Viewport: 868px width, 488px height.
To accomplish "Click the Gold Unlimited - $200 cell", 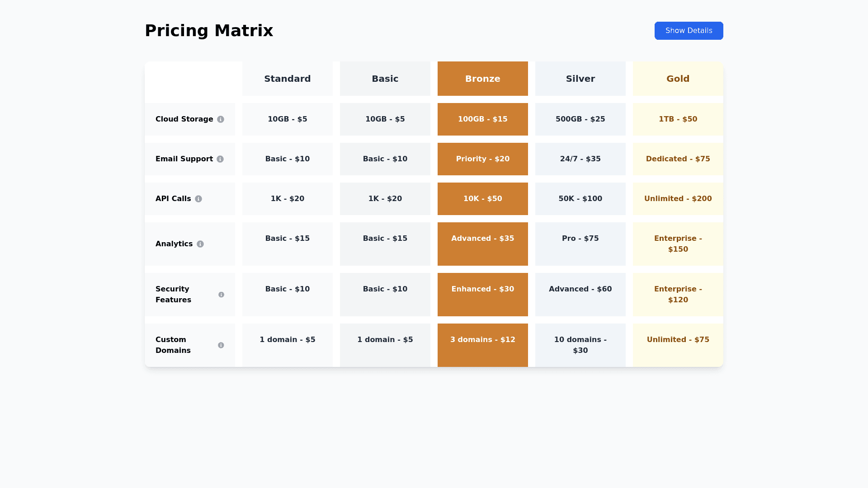I will tap(678, 199).
